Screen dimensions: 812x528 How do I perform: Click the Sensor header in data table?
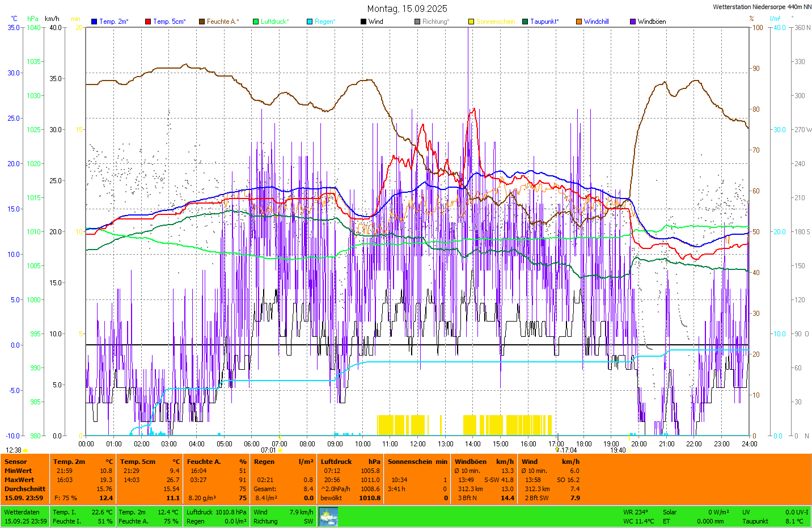(16, 462)
